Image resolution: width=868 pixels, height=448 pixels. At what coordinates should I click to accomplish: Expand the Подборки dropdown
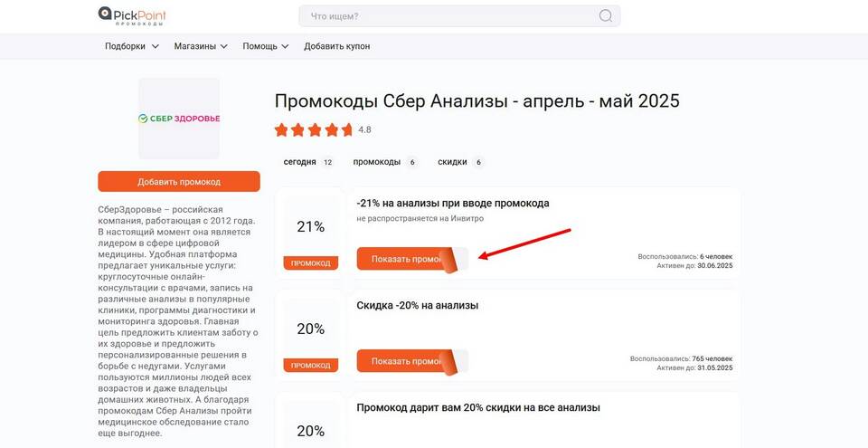[132, 46]
